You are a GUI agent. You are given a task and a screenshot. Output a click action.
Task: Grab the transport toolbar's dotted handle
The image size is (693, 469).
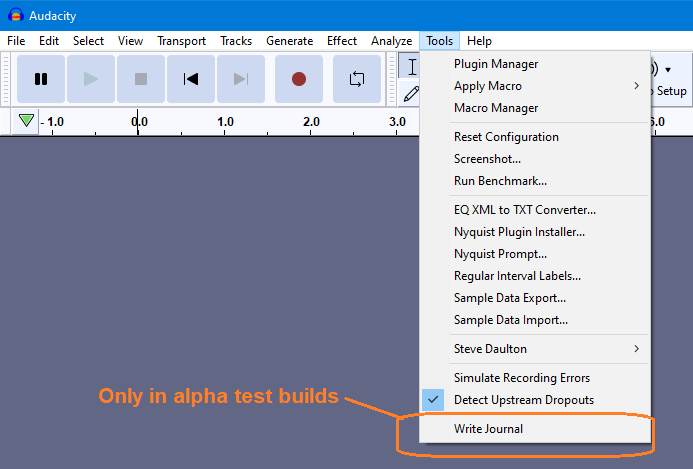(x=6, y=80)
